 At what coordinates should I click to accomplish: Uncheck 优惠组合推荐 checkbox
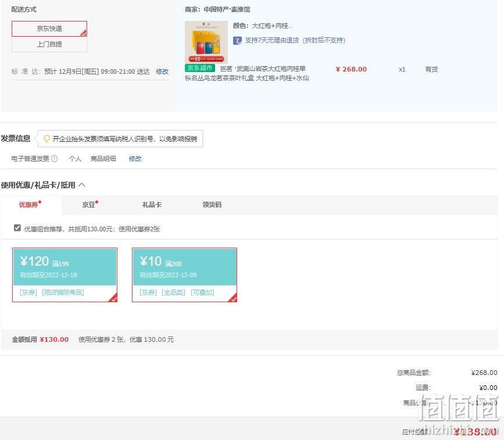pyautogui.click(x=17, y=228)
